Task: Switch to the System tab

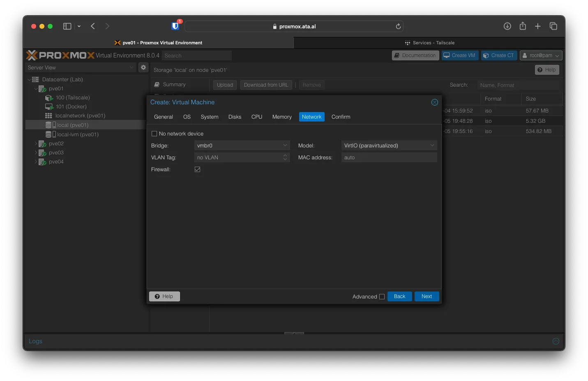Action: (x=210, y=117)
